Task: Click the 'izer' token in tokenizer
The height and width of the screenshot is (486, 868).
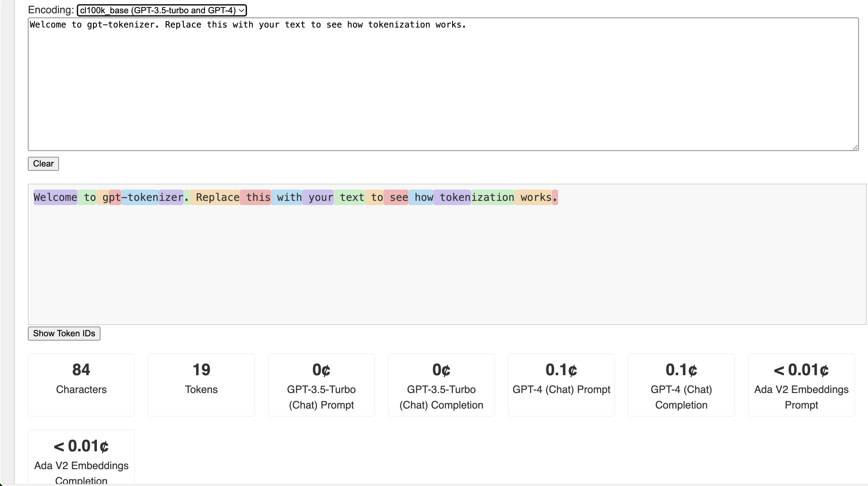Action: coord(171,197)
